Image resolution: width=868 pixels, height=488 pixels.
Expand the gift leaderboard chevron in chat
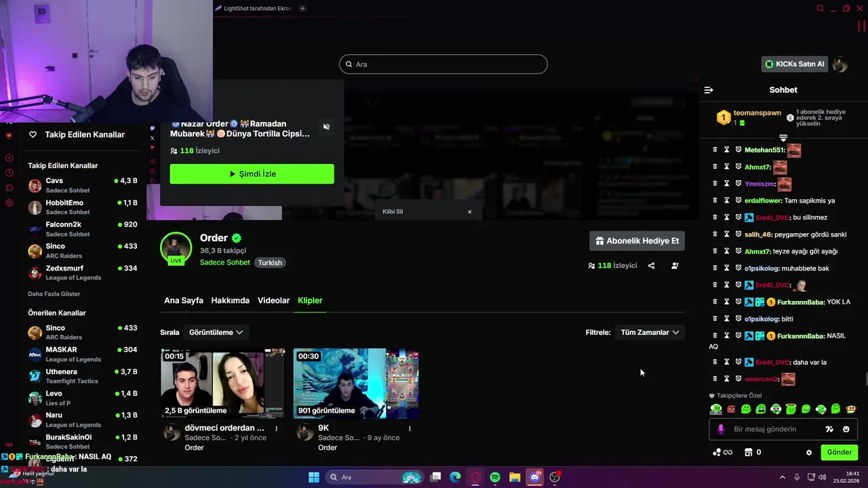[783, 138]
